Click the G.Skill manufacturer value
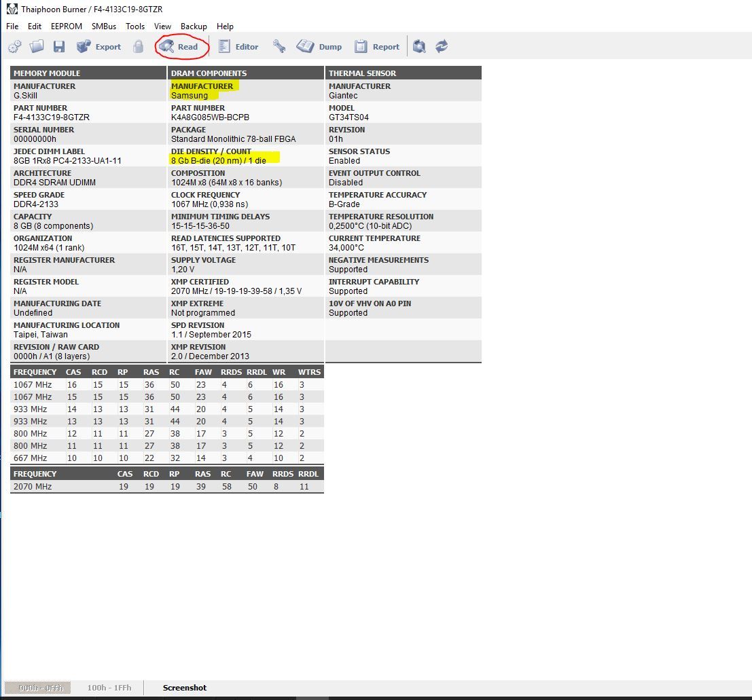Screen dimensions: 752x700 click(25, 96)
